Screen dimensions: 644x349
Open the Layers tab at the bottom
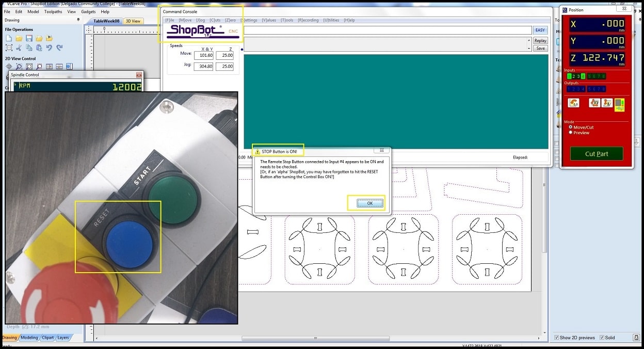coord(63,338)
